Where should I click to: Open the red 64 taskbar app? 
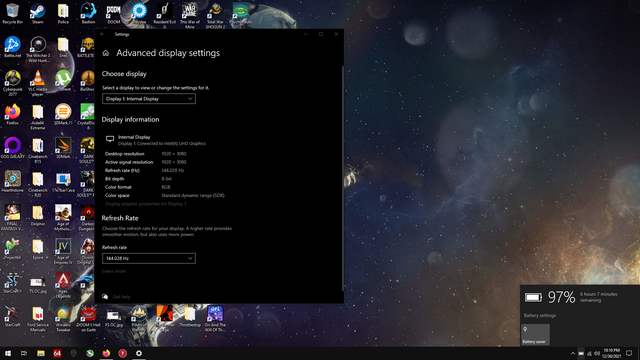click(57, 353)
